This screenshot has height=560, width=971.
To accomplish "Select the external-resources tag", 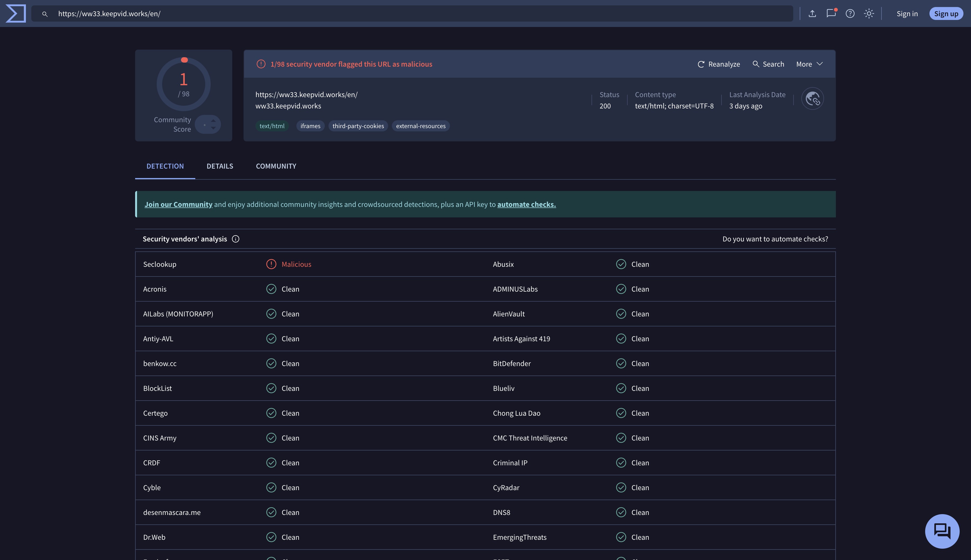I will pyautogui.click(x=421, y=126).
